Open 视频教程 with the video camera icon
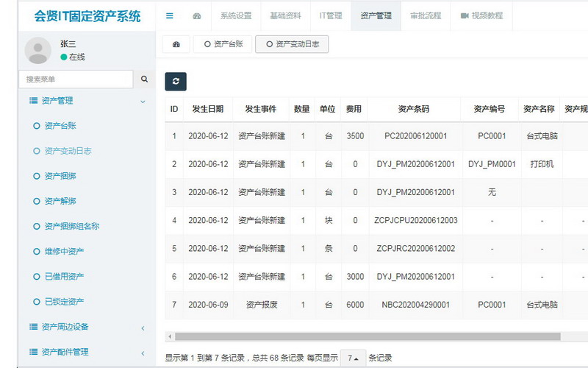 [481, 15]
